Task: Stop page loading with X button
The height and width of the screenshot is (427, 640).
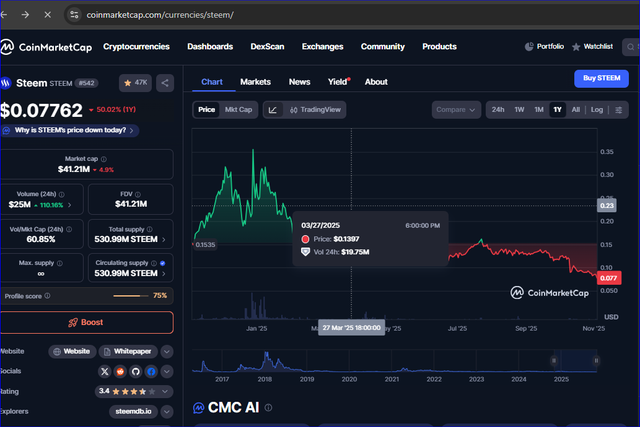Action: (47, 15)
